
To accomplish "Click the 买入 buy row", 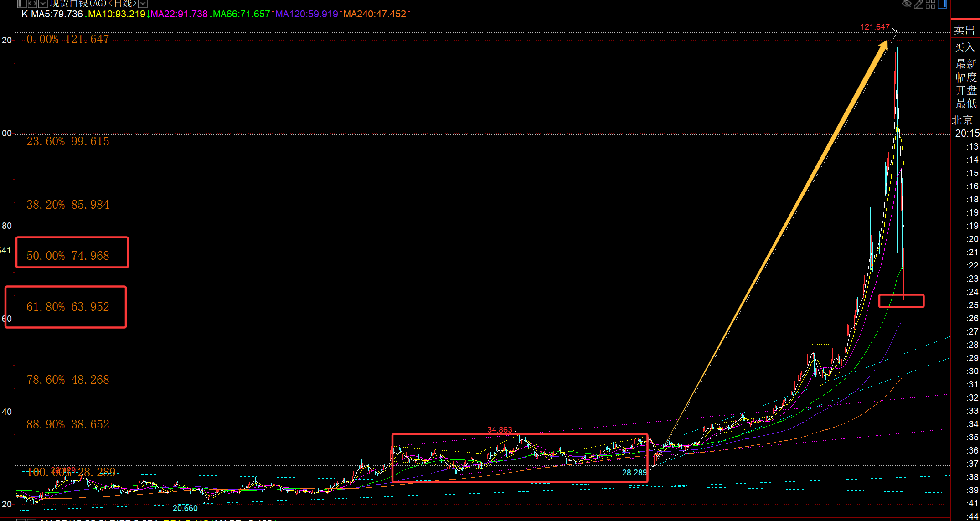I will [x=965, y=47].
